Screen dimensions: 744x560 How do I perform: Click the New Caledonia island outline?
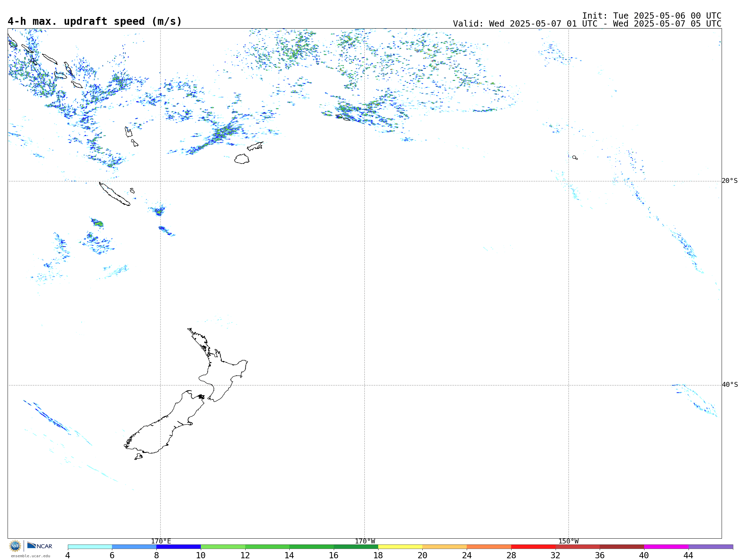[114, 194]
